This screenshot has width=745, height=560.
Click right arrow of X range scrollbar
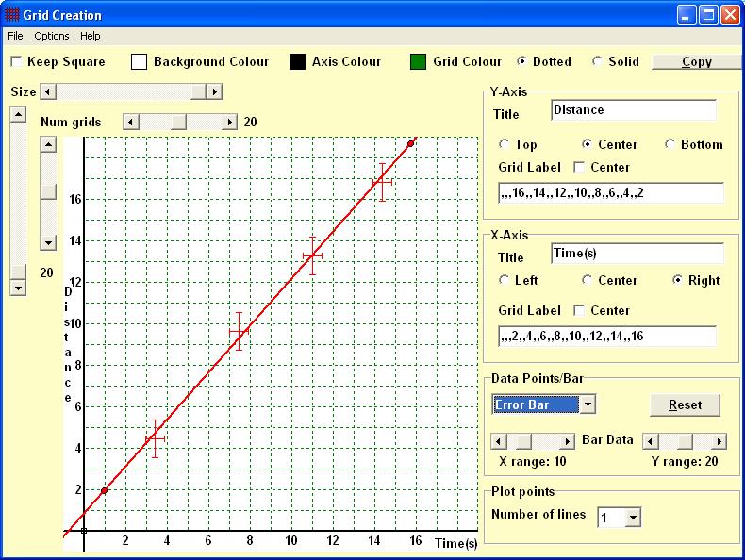tap(567, 441)
